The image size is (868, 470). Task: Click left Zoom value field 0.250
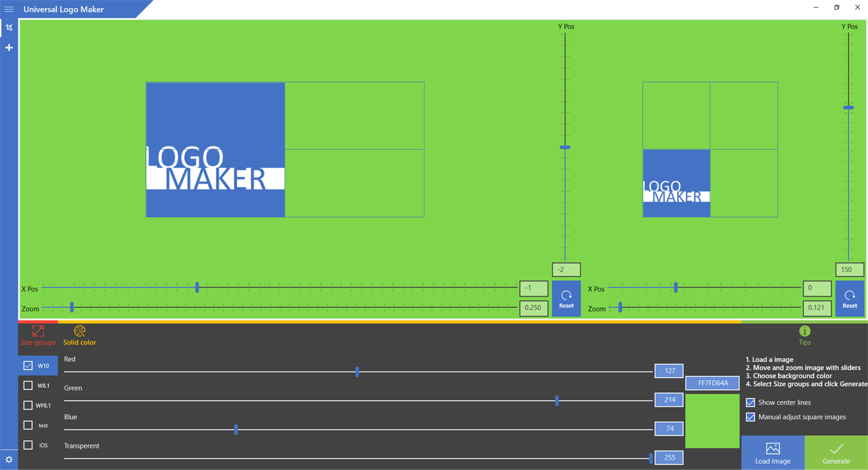point(534,308)
